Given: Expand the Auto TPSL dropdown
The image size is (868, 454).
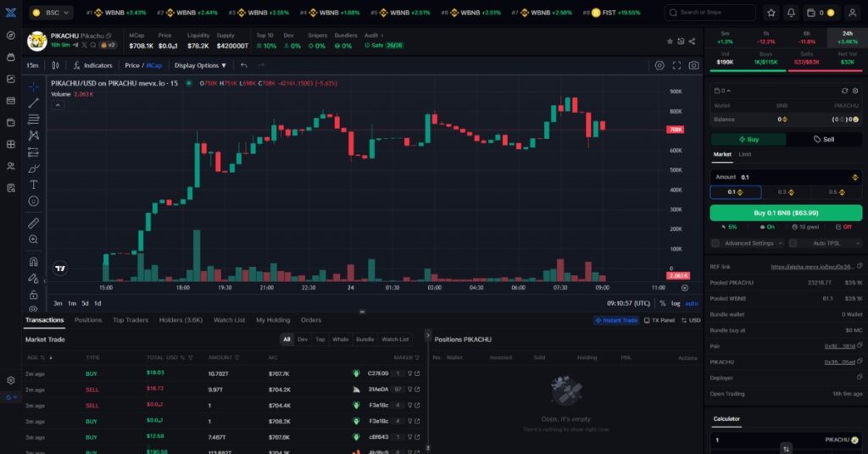Looking at the screenshot, I should point(858,243).
